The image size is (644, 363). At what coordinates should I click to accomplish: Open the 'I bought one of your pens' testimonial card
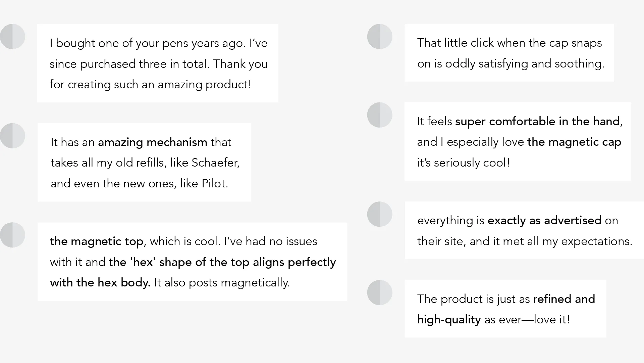click(158, 63)
